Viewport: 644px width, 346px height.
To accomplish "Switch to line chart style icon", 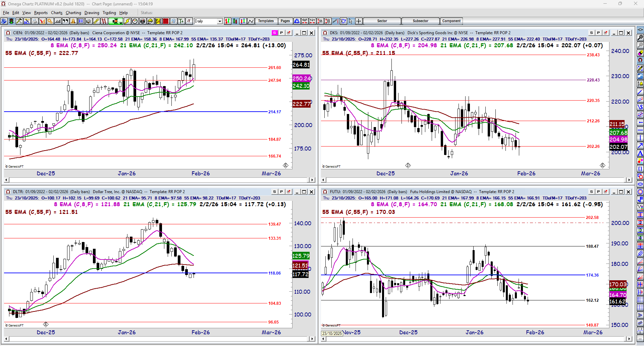I will pyautogui.click(x=251, y=21).
